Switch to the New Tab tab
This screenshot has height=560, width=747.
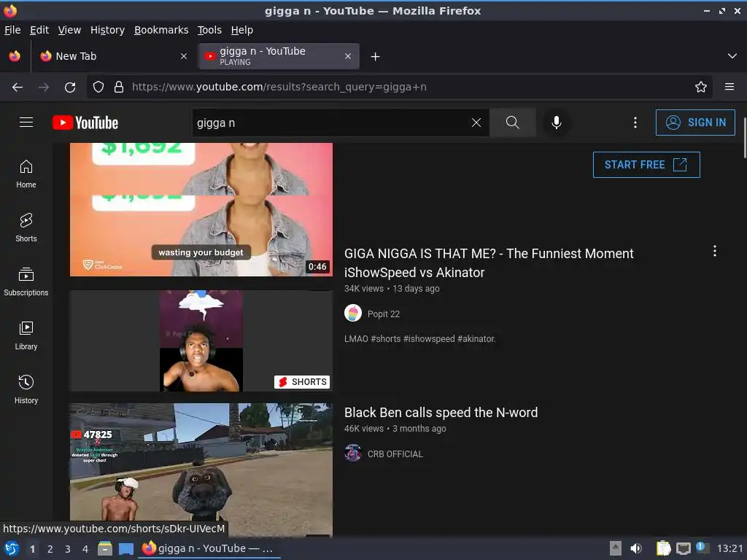point(113,56)
